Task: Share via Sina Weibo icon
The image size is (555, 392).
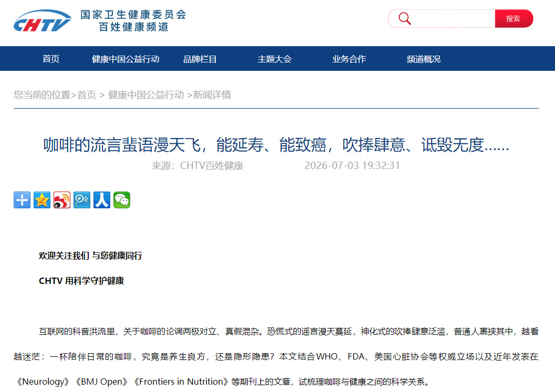Action: click(62, 200)
